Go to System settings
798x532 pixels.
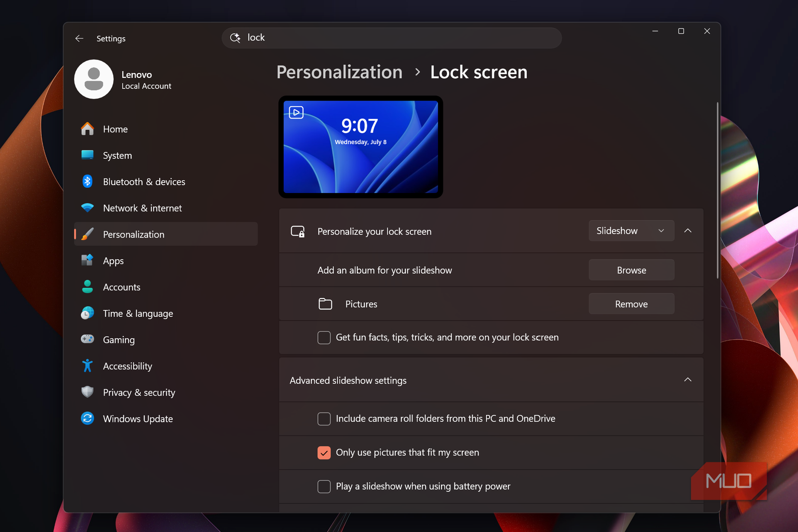point(166,155)
